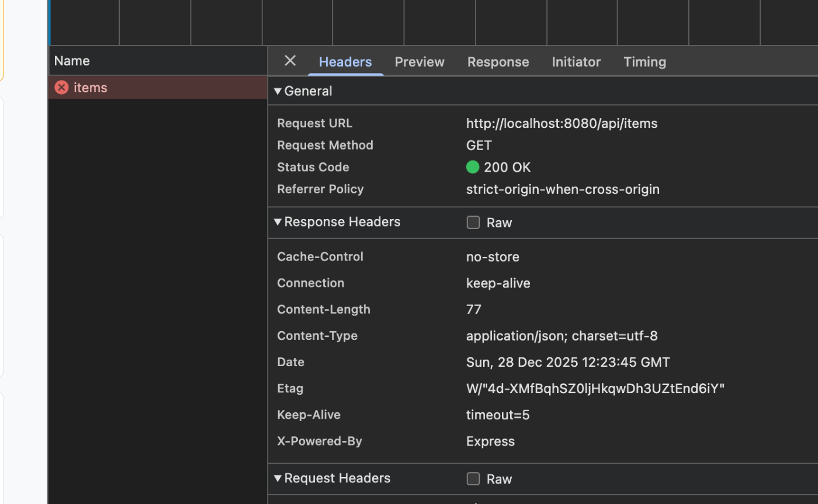Screen dimensions: 818x504
Task: Enable Raw view for Request Headers
Action: click(473, 479)
